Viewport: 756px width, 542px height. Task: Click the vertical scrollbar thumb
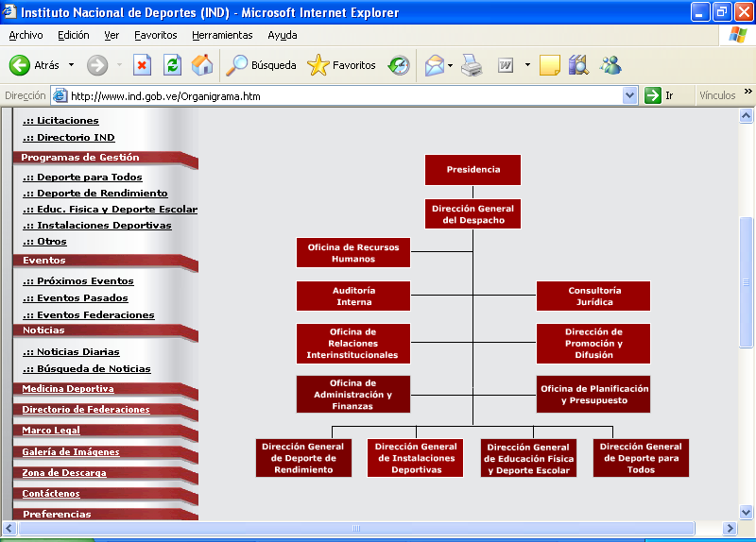[x=746, y=282]
